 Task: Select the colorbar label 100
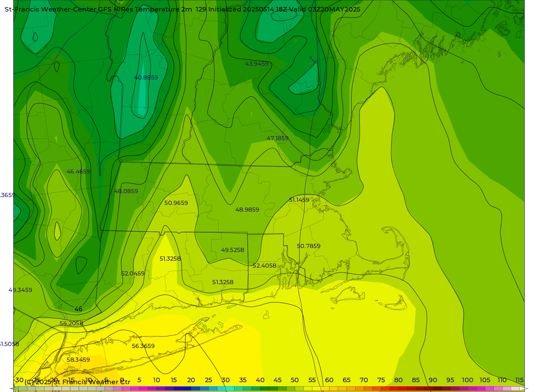tap(468, 380)
